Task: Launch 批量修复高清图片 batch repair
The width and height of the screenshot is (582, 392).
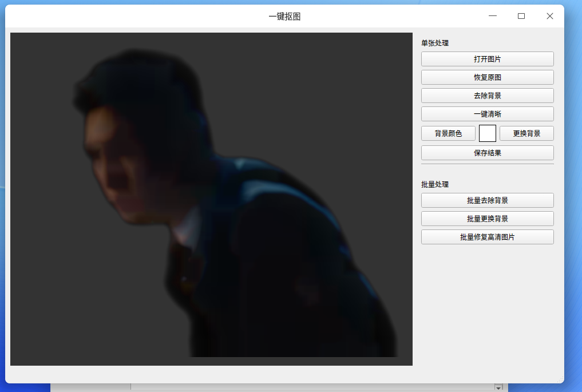Action: coord(488,237)
